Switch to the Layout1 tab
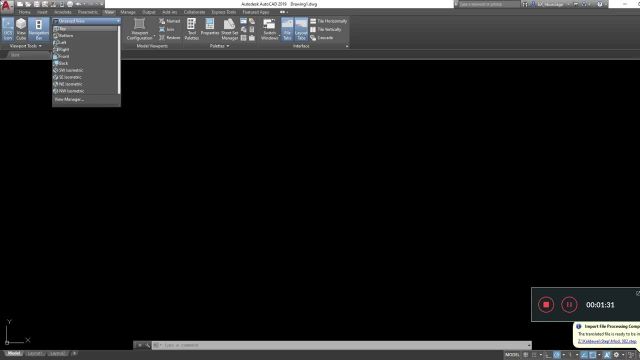Screen dimensions: 640x360 [x=35, y=353]
